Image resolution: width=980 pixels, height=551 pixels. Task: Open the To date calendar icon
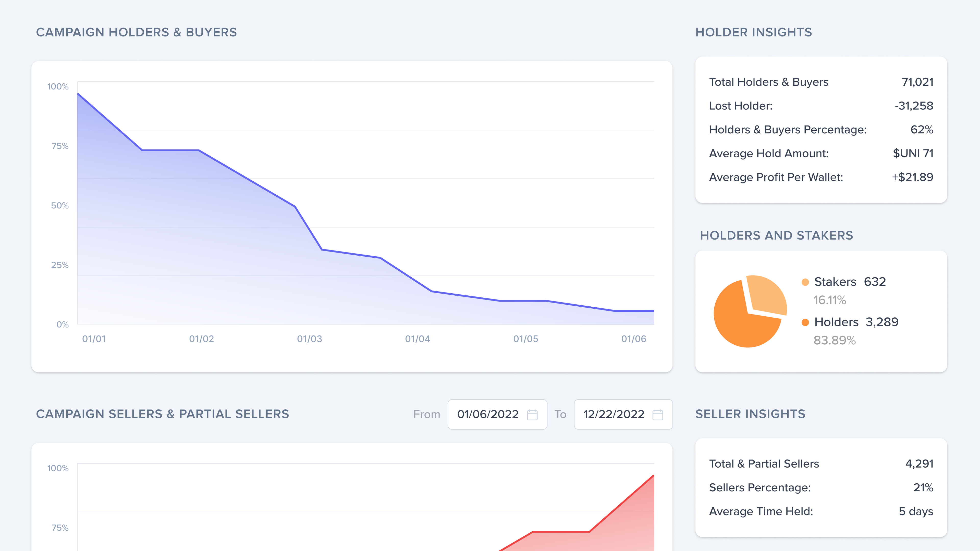[x=658, y=415]
